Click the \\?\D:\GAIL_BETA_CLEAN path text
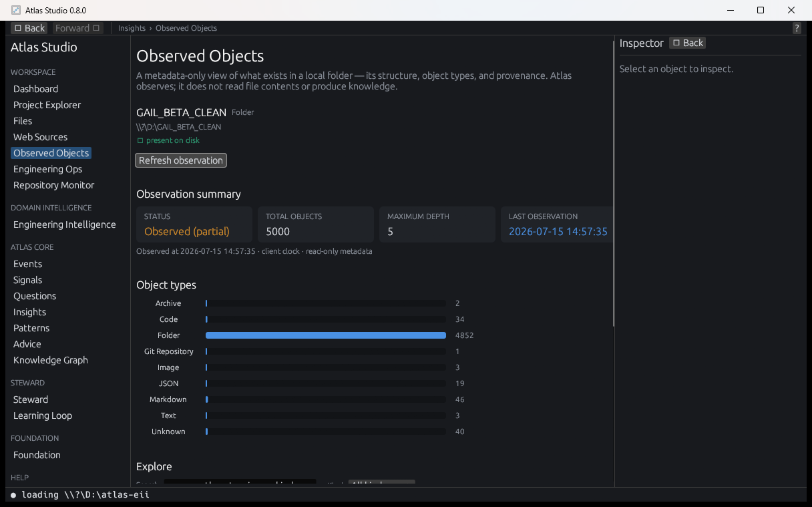Image resolution: width=812 pixels, height=507 pixels. pos(178,127)
